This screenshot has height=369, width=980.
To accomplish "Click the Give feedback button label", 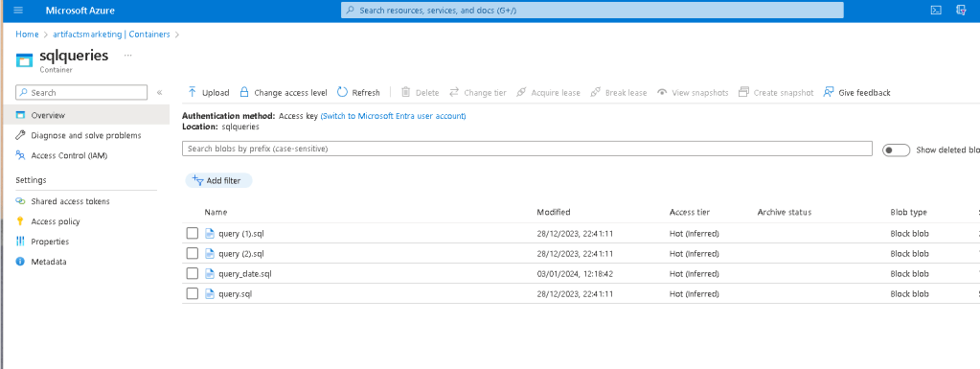I will coord(864,93).
